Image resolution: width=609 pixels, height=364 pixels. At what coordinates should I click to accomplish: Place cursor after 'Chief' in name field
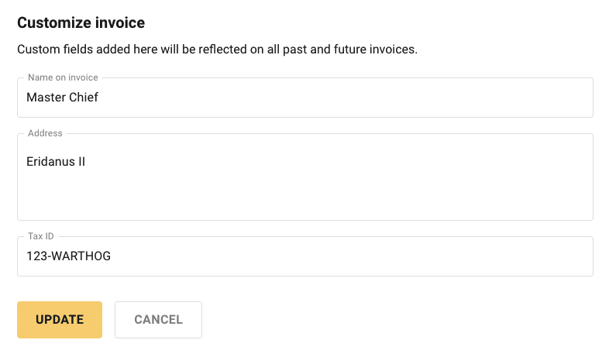coord(99,98)
